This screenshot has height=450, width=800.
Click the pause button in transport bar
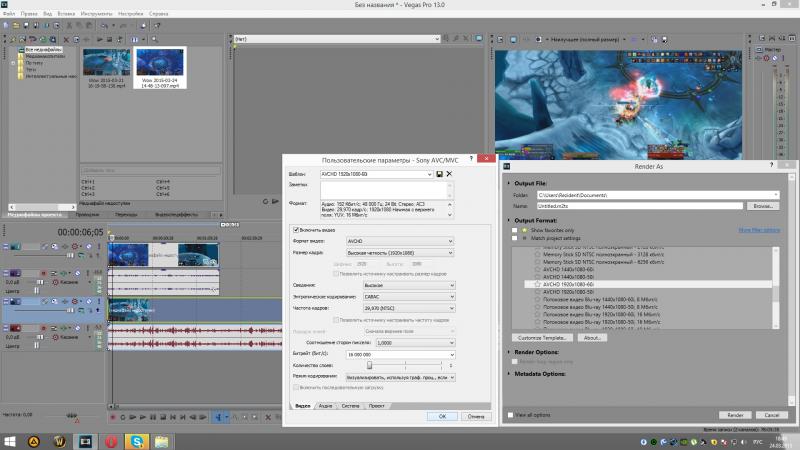[x=153, y=417]
